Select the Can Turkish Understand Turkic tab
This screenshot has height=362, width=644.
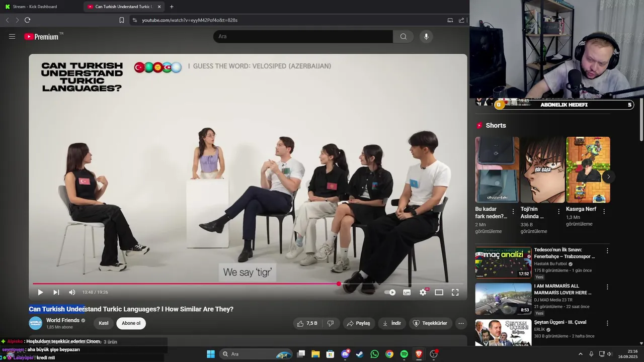pos(123,7)
